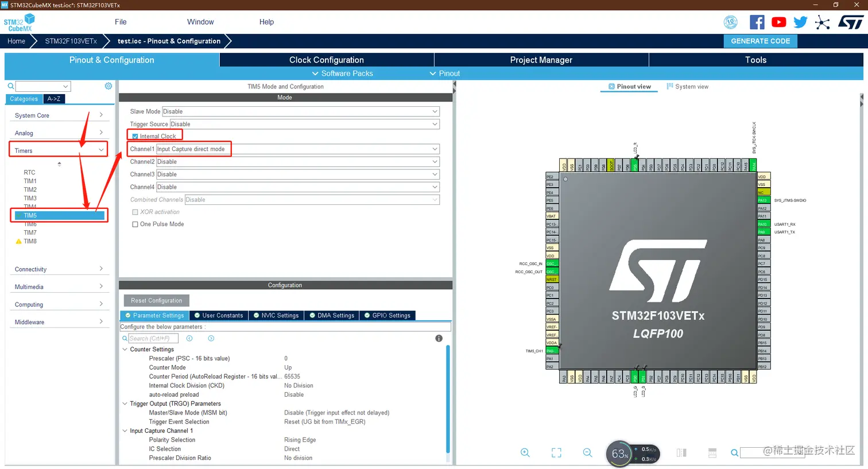This screenshot has width=868, height=469.
Task: Rotate chip view with vertical split icon
Action: point(681,453)
